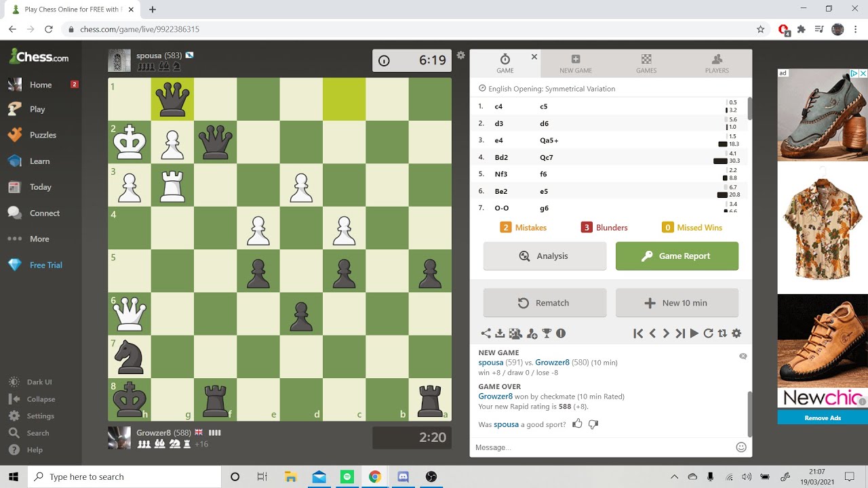The height and width of the screenshot is (488, 868).
Task: Give spousa a thumbs up
Action: point(577,424)
